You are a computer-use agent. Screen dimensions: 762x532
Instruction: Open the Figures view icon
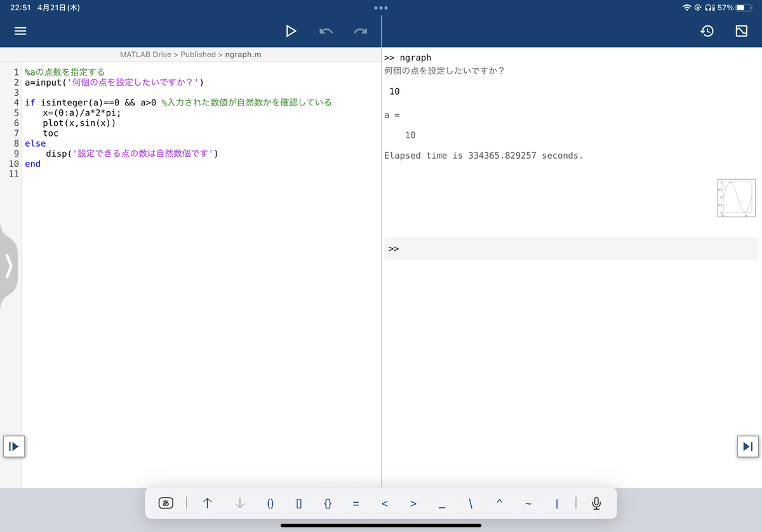point(740,30)
